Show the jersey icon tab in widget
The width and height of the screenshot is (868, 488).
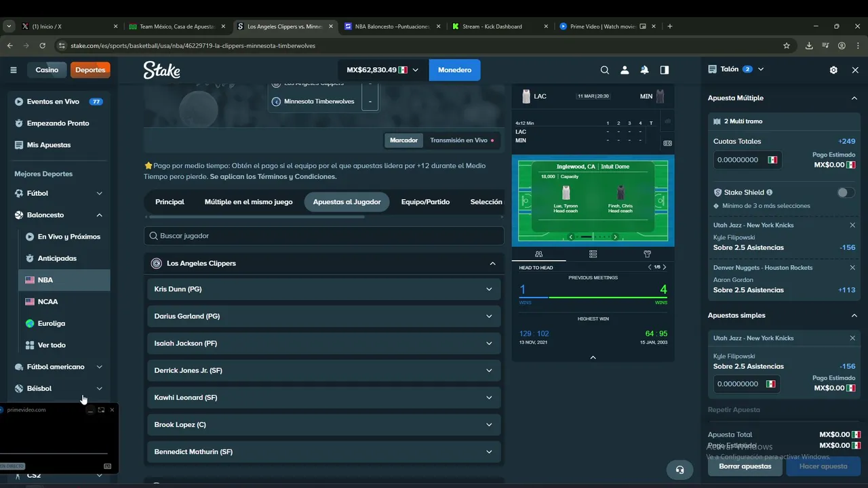point(647,254)
